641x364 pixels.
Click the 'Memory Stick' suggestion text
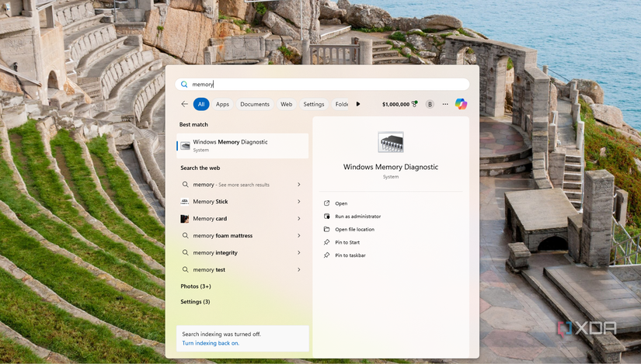coord(211,202)
